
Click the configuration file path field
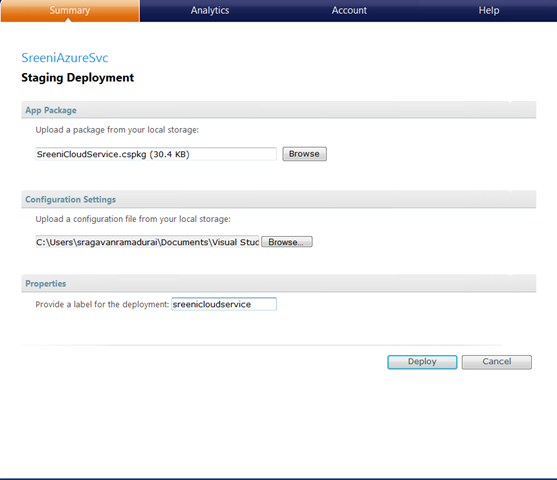pos(147,242)
